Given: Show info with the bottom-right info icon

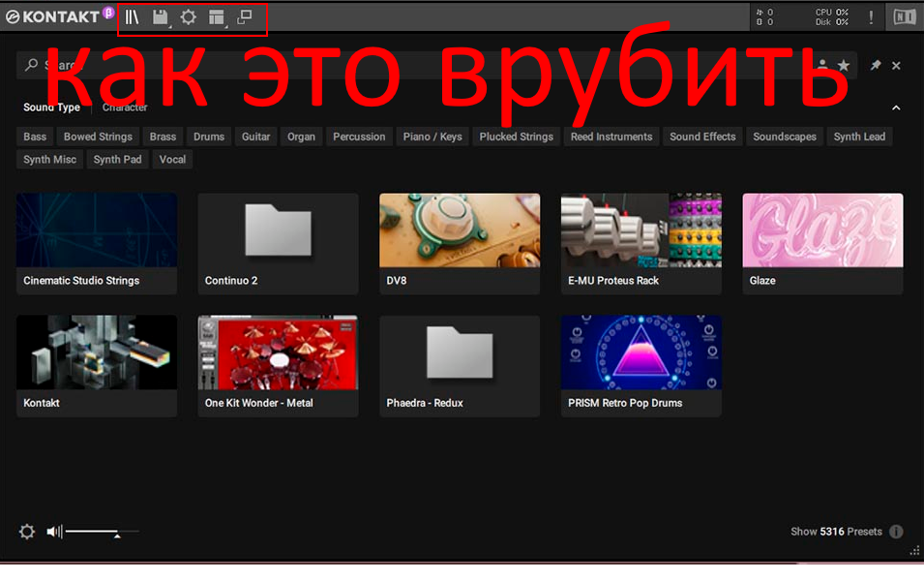Looking at the screenshot, I should 896,532.
